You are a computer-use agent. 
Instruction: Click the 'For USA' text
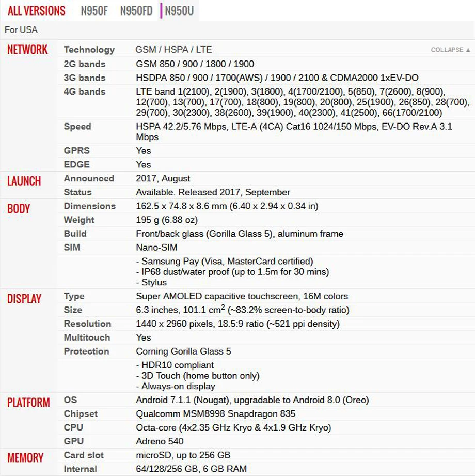pyautogui.click(x=21, y=30)
